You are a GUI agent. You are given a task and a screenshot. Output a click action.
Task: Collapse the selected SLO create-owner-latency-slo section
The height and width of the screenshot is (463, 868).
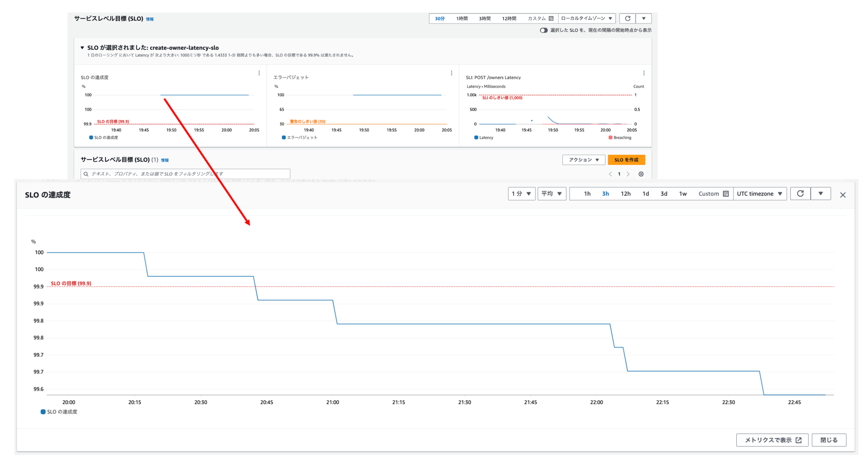82,48
